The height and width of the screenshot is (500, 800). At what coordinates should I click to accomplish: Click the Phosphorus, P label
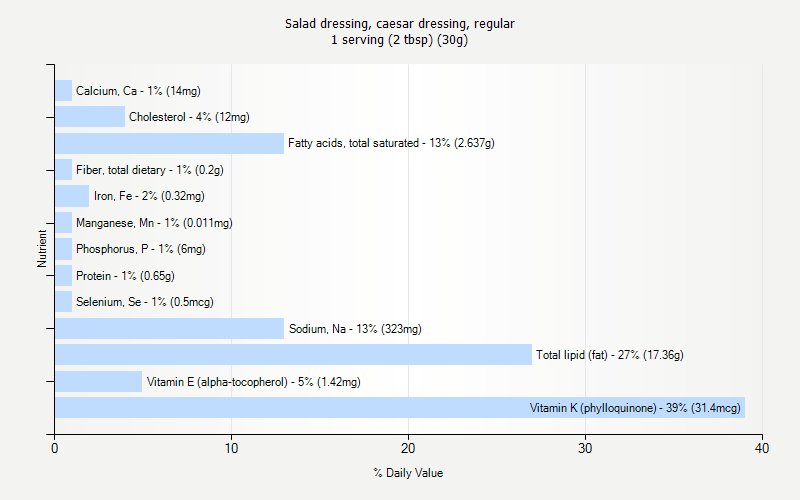tap(140, 249)
